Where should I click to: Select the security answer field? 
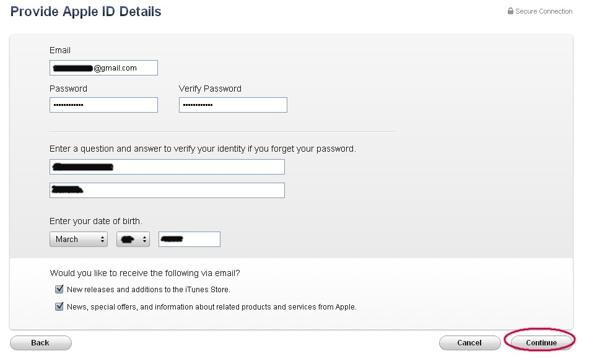(x=167, y=191)
